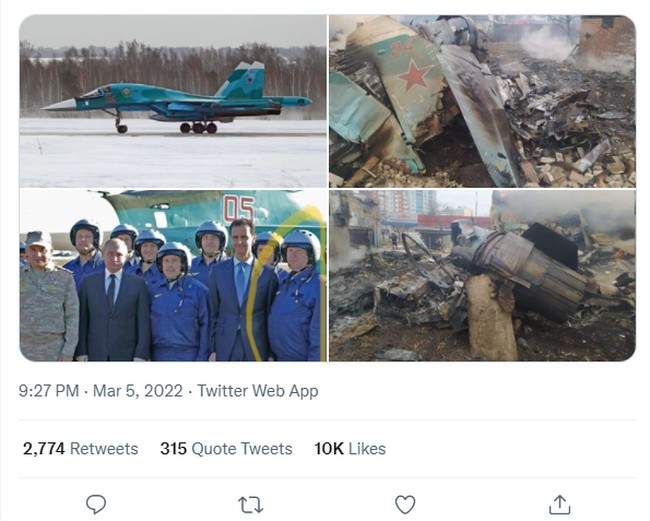Click the red 05 tail number in the photo
This screenshot has width=650, height=521.
238,211
